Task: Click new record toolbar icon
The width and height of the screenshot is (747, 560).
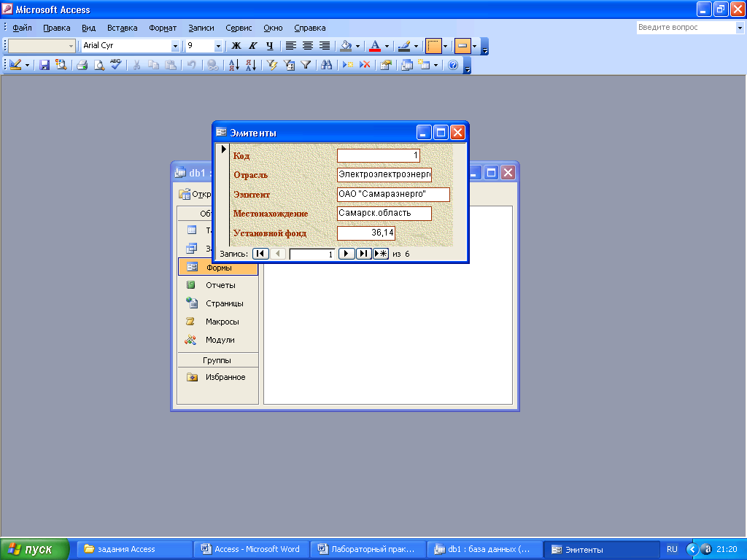Action: 348,65
